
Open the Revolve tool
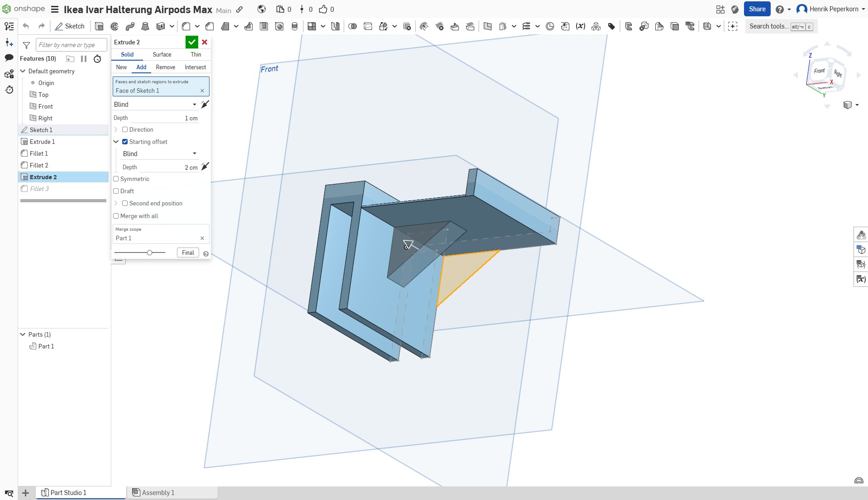point(114,26)
